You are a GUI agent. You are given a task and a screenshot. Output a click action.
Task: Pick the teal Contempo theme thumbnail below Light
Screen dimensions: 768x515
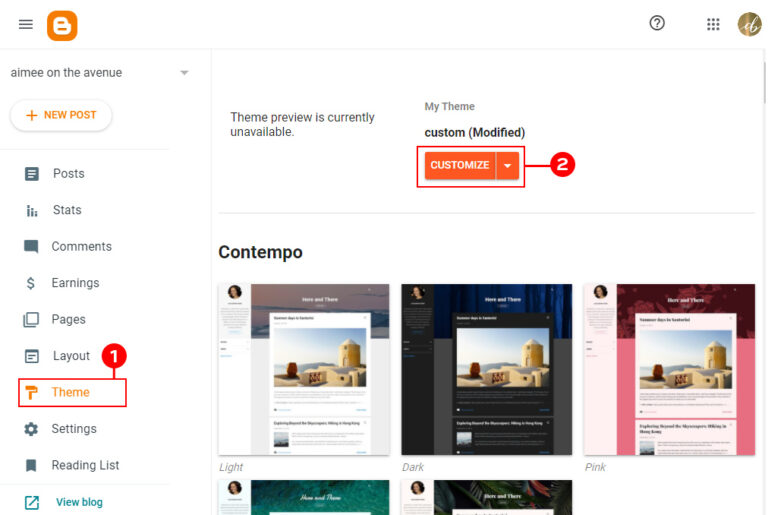[x=304, y=497]
